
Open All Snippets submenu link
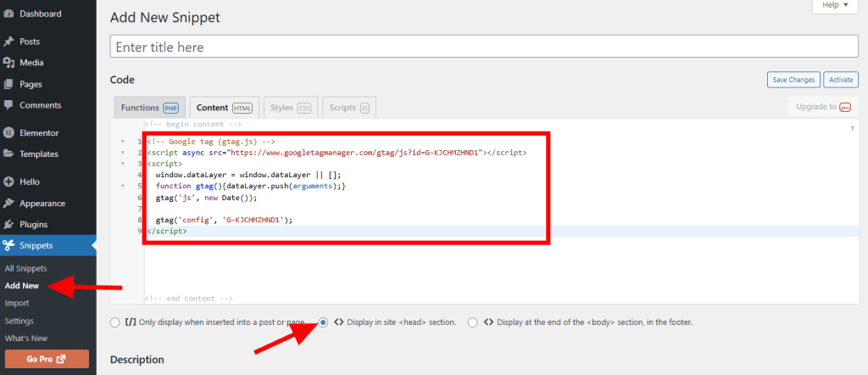point(25,268)
